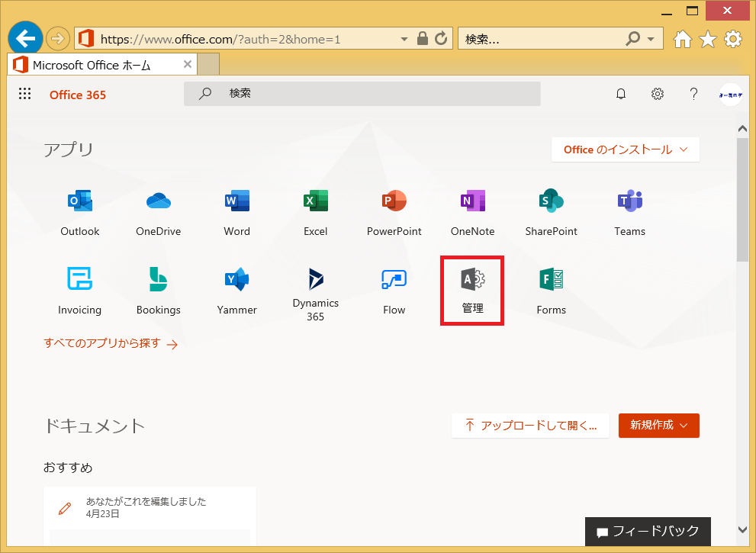Focus the Office 検索 search box
The image size is (756, 553).
(x=362, y=94)
